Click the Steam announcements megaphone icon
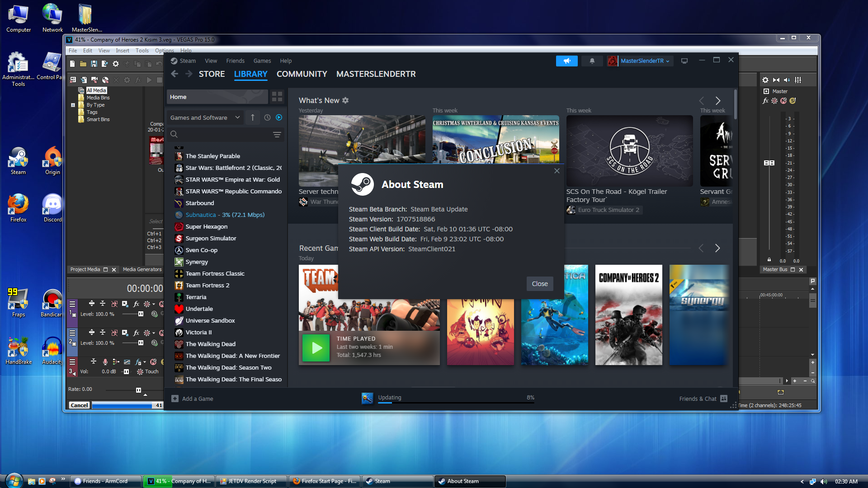868x488 pixels. 566,61
